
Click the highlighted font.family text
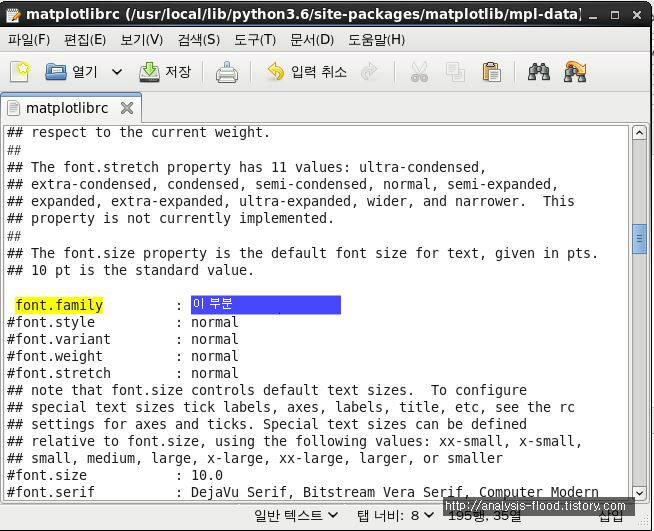click(59, 305)
